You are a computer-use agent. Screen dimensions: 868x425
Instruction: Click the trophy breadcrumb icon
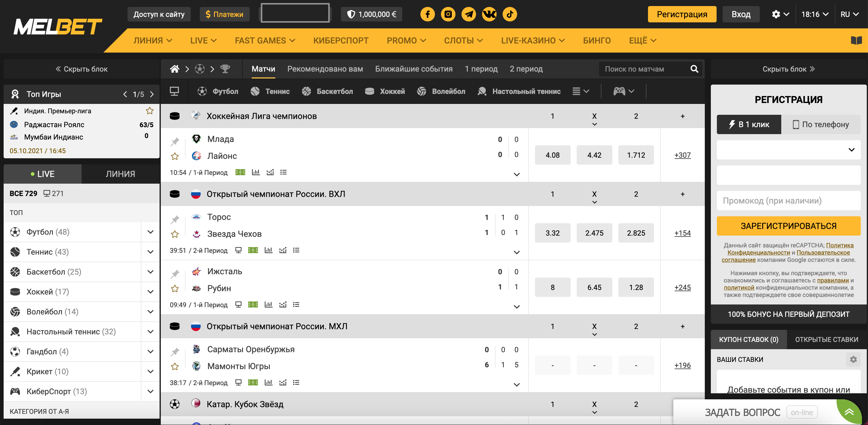225,69
